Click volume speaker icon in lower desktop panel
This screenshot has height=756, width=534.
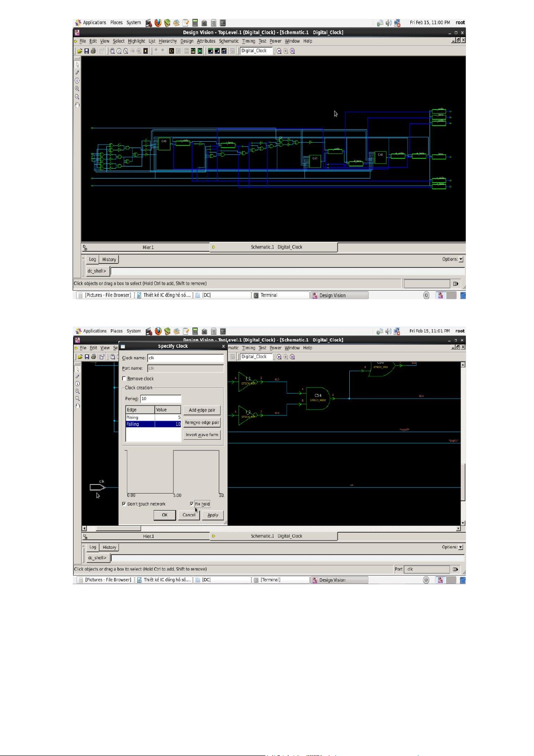pyautogui.click(x=388, y=331)
